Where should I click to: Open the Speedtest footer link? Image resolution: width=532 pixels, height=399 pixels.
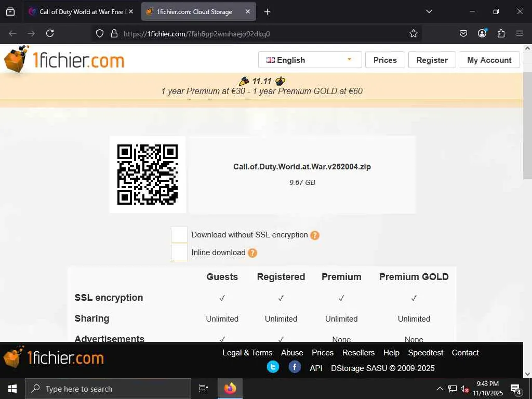pos(425,353)
